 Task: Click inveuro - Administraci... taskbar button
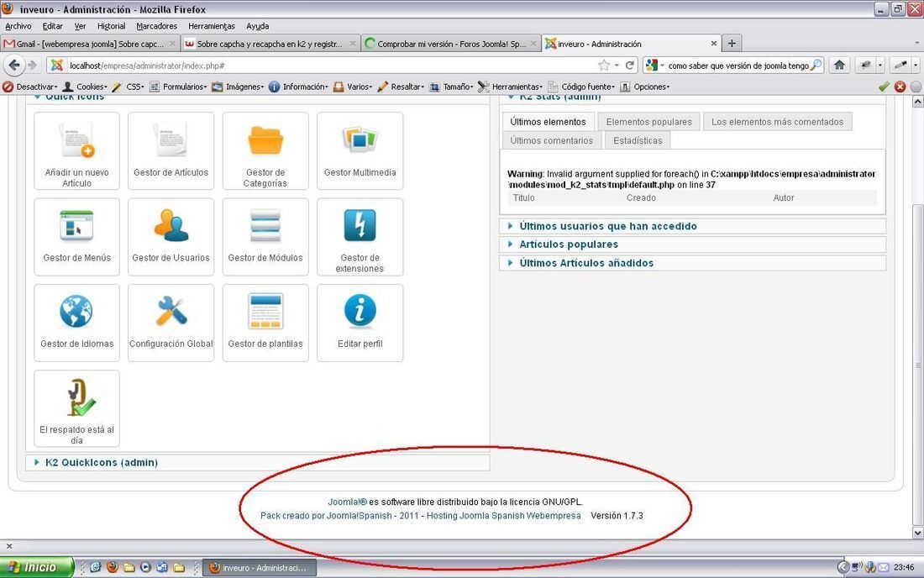(x=260, y=567)
